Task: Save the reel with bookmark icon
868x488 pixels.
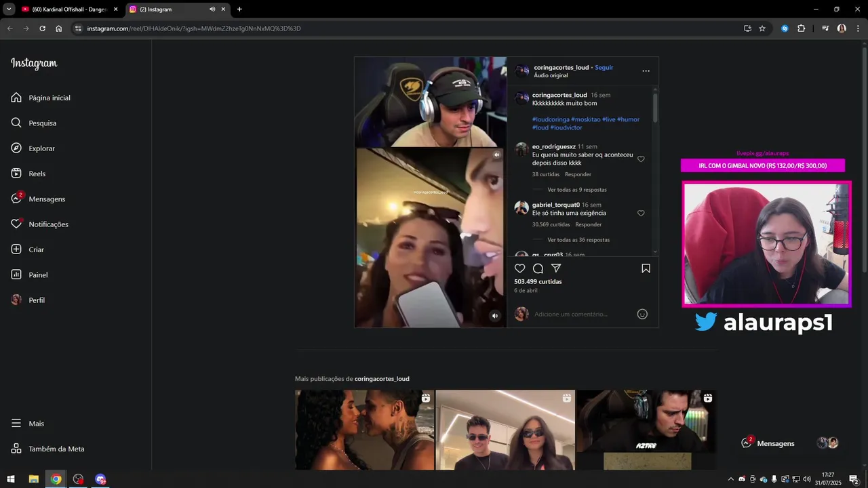Action: (x=646, y=268)
